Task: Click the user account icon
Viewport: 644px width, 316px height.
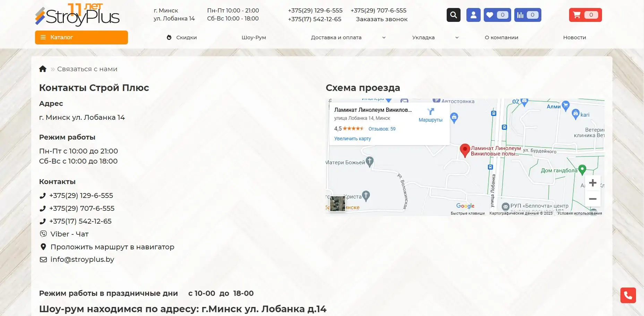Action: point(473,15)
